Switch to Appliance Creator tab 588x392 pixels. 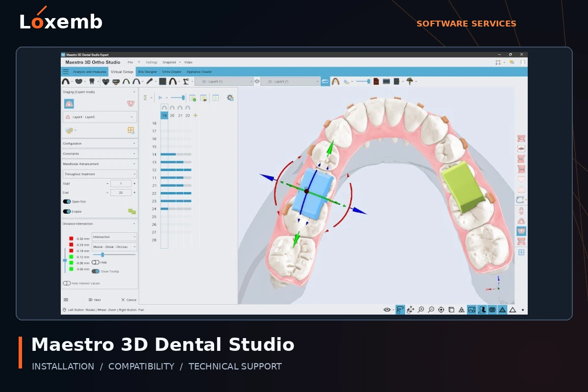(x=199, y=72)
